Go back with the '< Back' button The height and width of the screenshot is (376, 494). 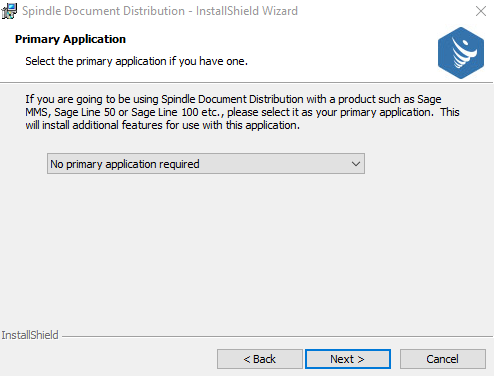(x=260, y=359)
